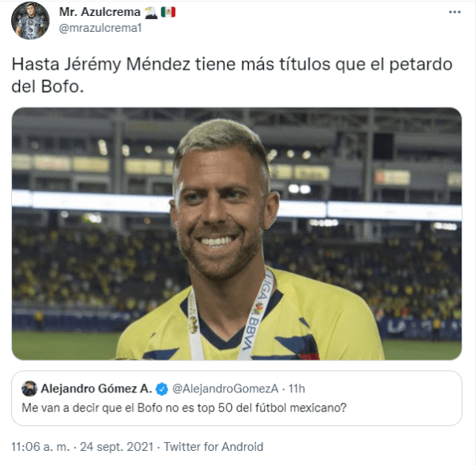The image size is (476, 466).
Task: Click the Twitter for Android source link
Action: 214,447
